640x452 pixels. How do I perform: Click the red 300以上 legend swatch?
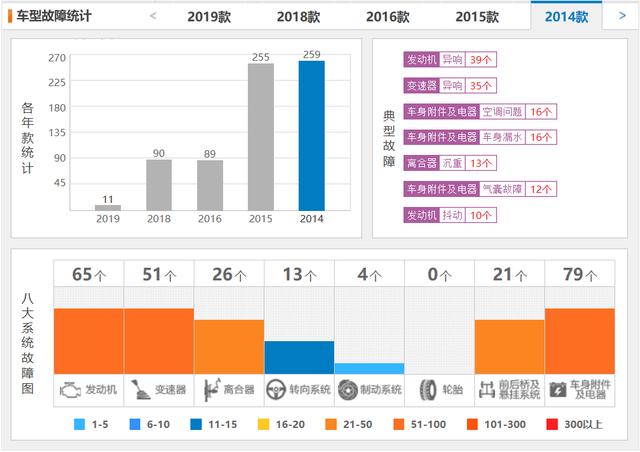[552, 425]
